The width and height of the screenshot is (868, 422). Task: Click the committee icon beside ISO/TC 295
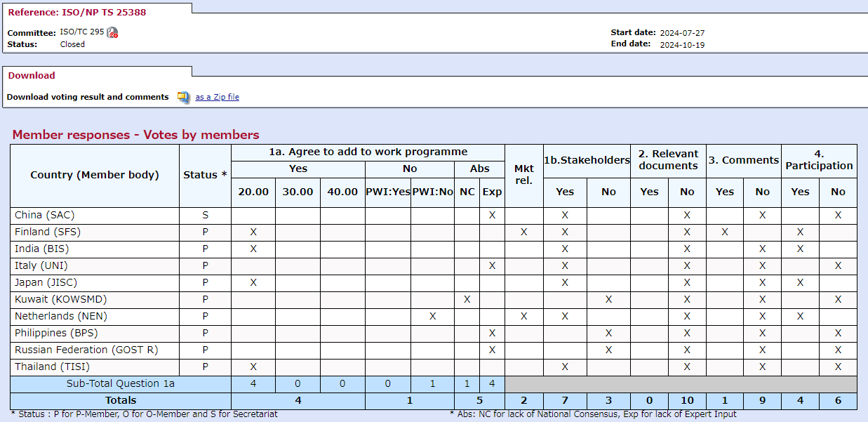(x=112, y=32)
